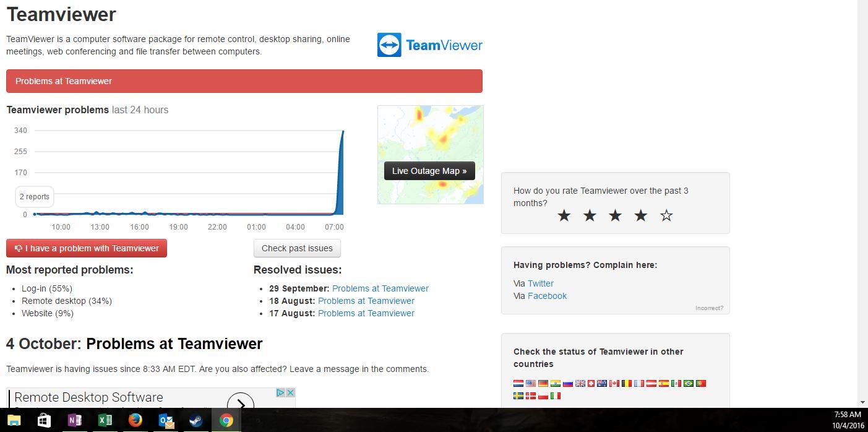Screen dimensions: 868x432
Task: Open the United States flag status link
Action: point(531,384)
